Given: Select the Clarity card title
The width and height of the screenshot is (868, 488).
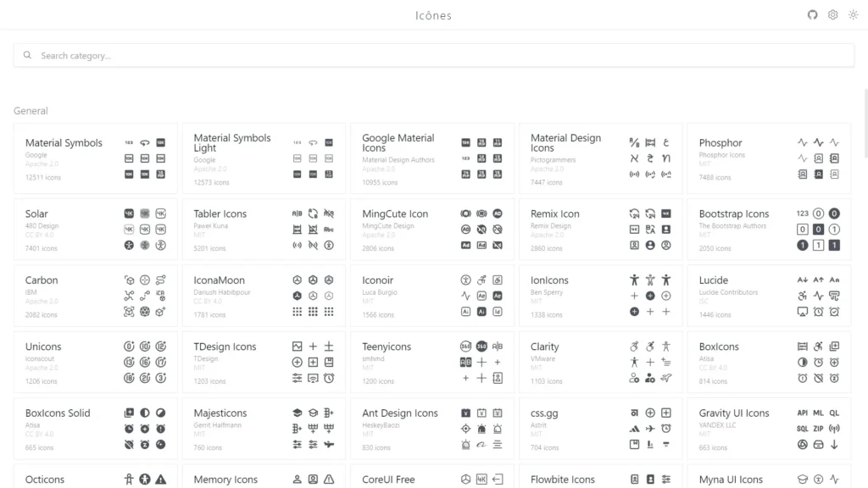Looking at the screenshot, I should pos(545,347).
